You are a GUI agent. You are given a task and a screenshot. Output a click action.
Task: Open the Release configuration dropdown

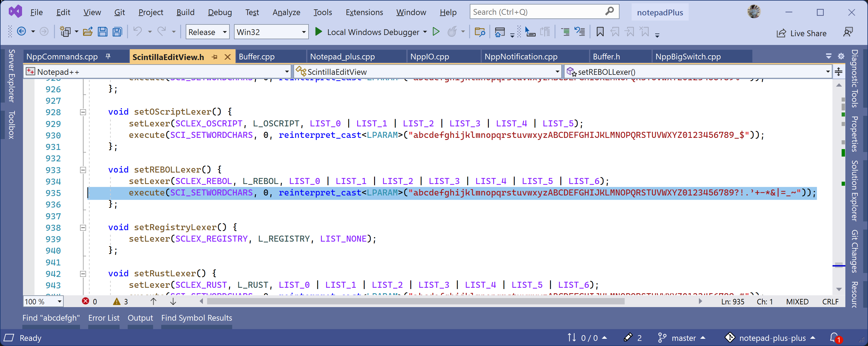pyautogui.click(x=207, y=32)
